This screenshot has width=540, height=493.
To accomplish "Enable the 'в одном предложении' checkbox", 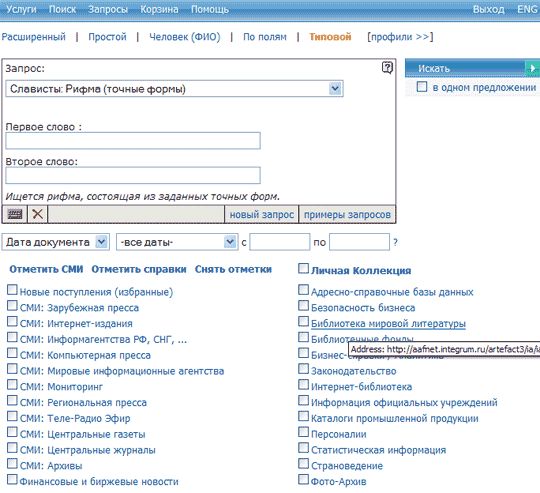I will point(422,86).
